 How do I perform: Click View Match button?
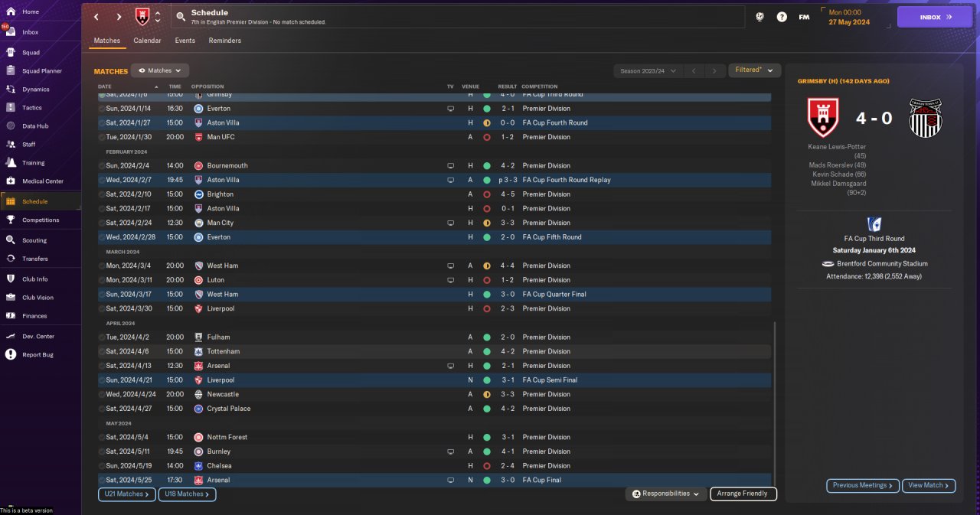point(929,485)
